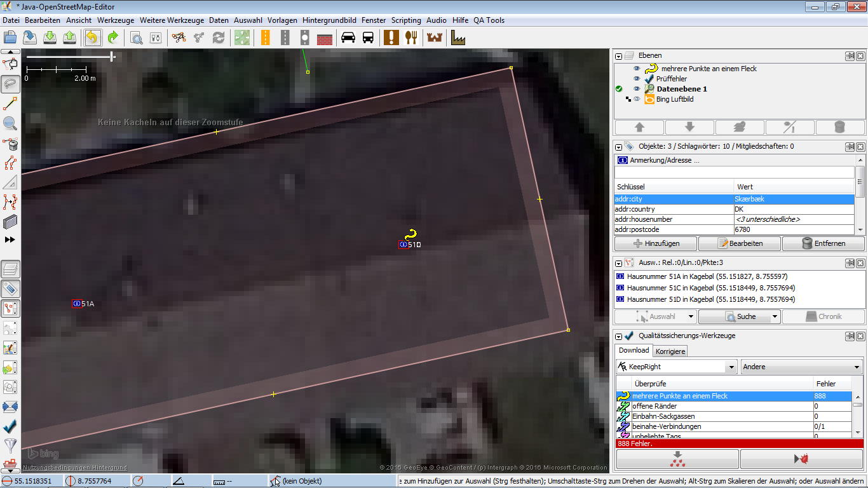Move the selected layer up with arrow button

point(639,127)
